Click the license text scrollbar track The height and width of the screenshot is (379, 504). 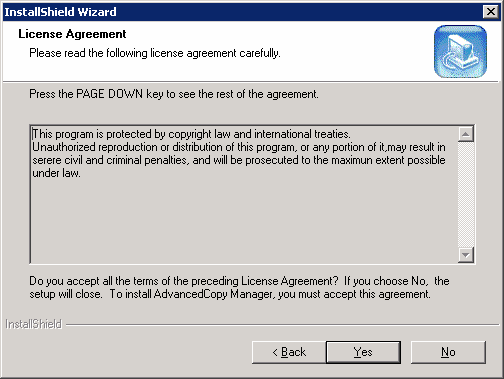(466, 195)
